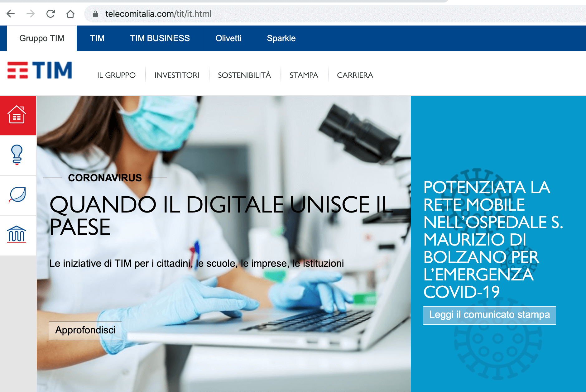This screenshot has width=586, height=392.
Task: Open the CARRIERA section
Action: pos(355,75)
